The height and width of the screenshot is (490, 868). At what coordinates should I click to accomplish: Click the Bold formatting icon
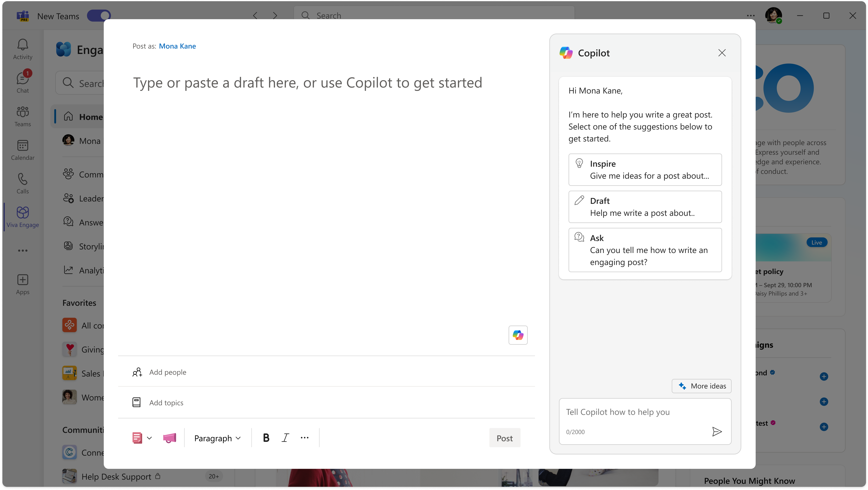pos(266,437)
